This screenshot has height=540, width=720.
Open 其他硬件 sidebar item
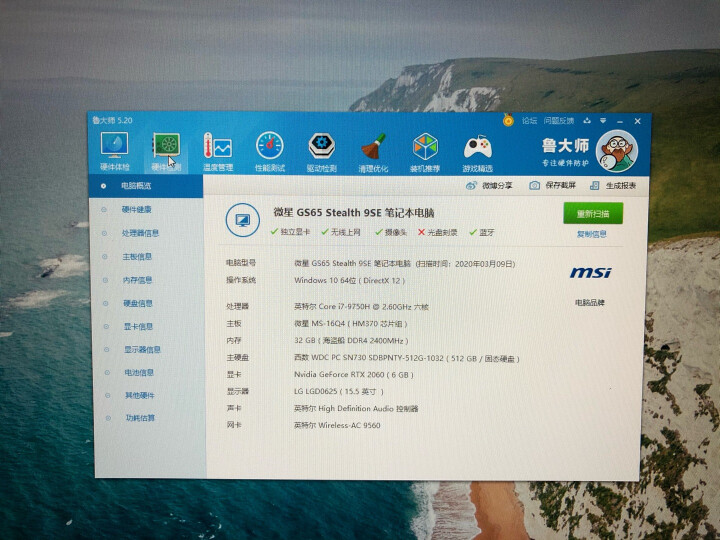point(140,395)
